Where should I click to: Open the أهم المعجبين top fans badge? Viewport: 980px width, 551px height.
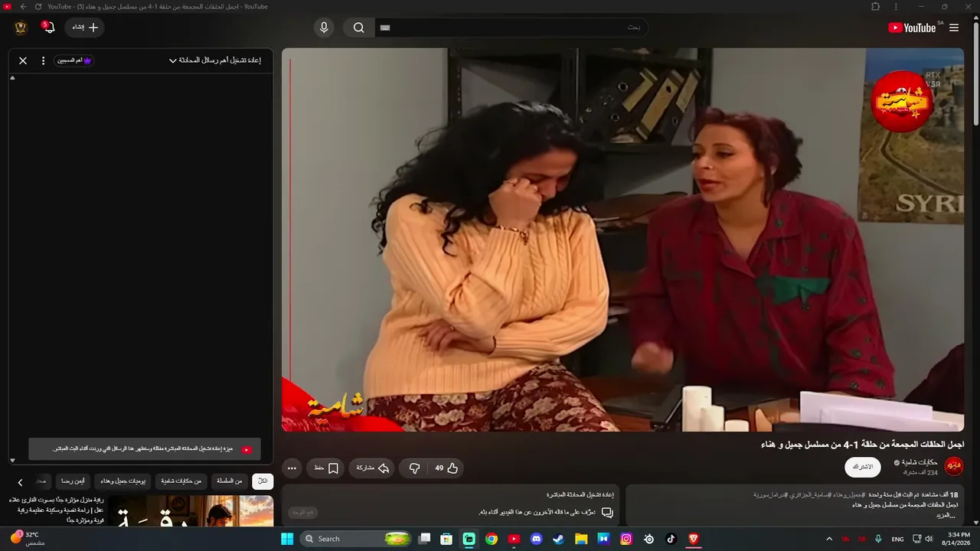[x=73, y=60]
